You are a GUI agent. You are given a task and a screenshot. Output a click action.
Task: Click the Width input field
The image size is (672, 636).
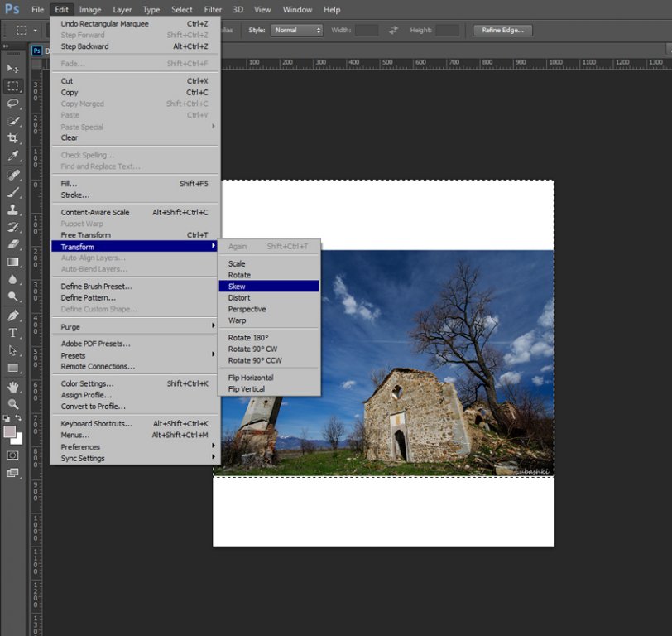coord(367,31)
